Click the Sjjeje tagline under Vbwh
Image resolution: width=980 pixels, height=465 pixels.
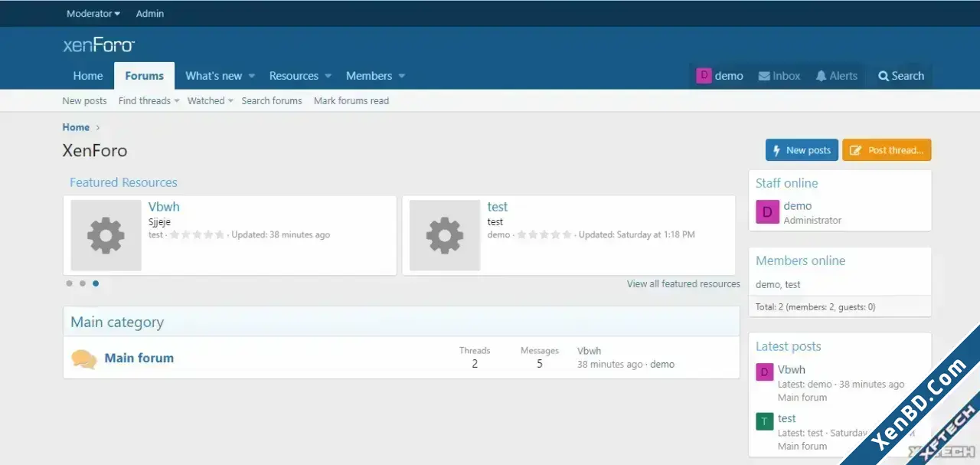[x=159, y=222]
